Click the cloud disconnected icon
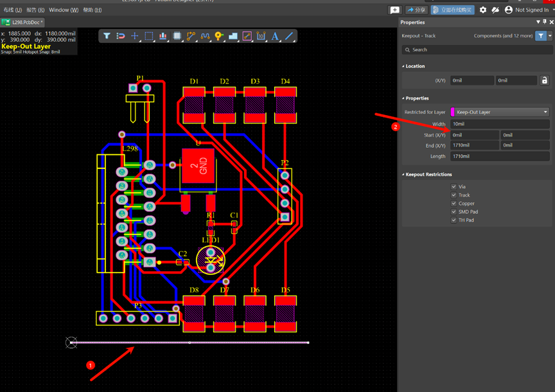 [x=495, y=10]
